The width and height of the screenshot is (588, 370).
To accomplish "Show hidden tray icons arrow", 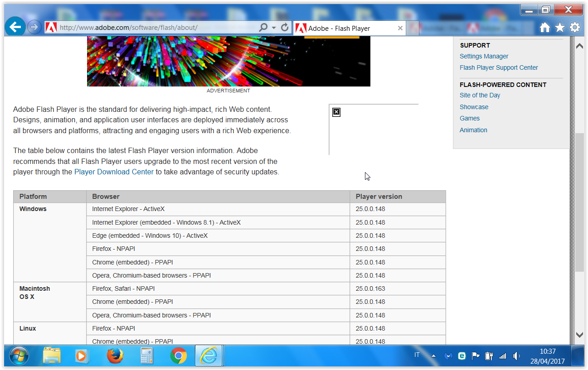I will (x=433, y=356).
